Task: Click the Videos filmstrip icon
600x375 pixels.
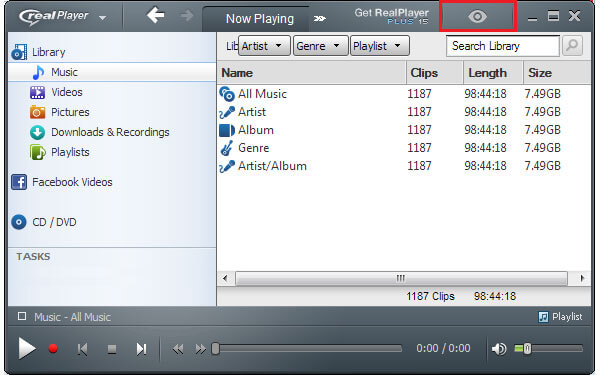Action: [38, 92]
